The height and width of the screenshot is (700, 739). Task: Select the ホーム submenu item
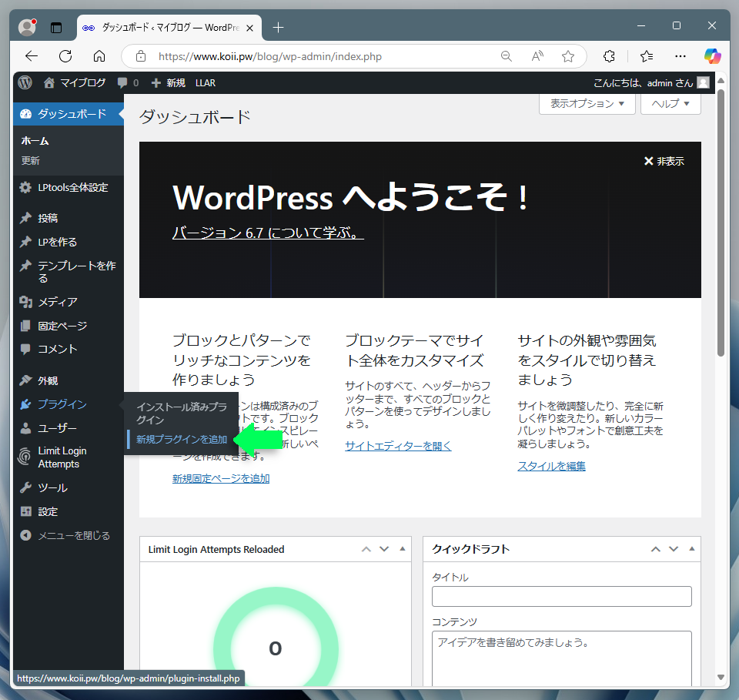coord(35,141)
